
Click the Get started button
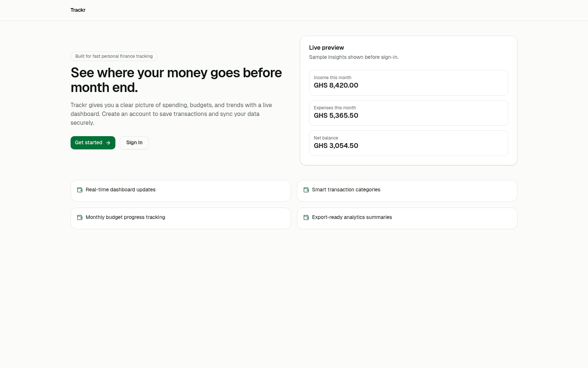(93, 143)
